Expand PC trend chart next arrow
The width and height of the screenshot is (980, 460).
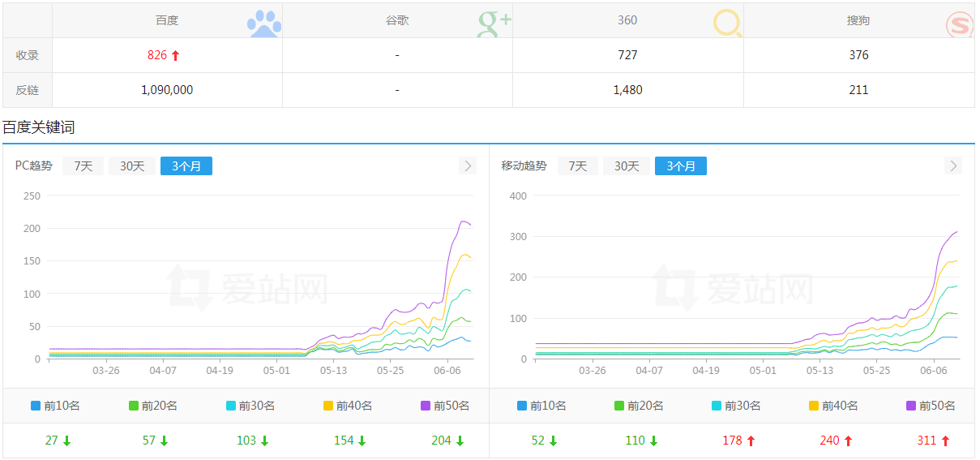click(468, 166)
